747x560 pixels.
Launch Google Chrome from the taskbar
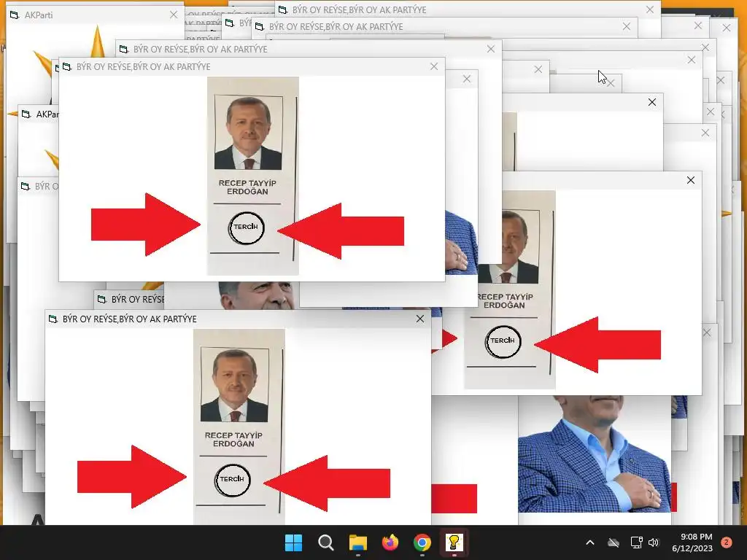point(422,542)
